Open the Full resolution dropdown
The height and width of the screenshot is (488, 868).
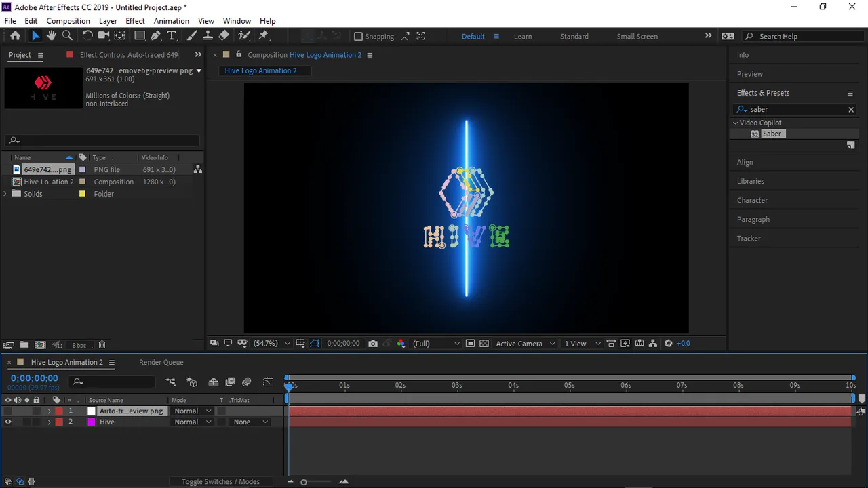[436, 344]
